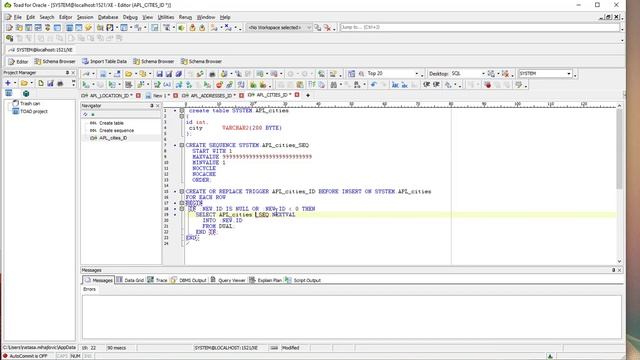Click the new document icon in Project Manager toolbar

41,83
